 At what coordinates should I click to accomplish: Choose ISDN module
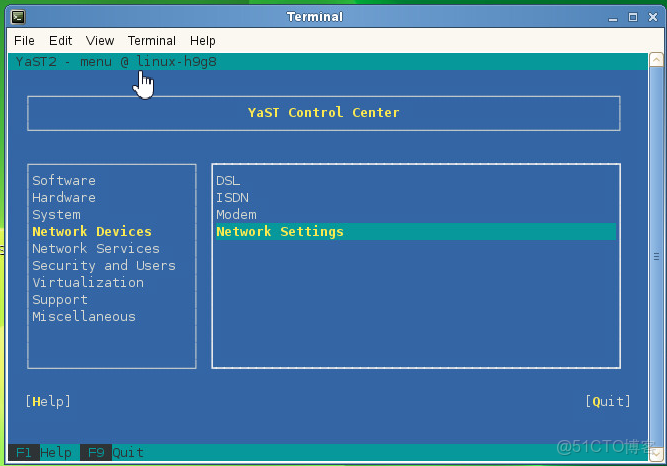coord(232,197)
